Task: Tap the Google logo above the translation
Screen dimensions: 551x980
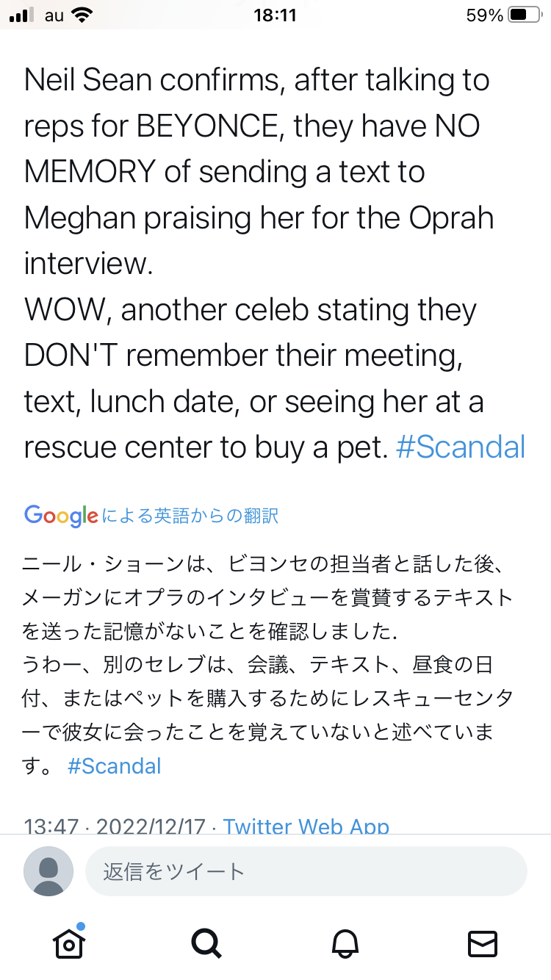Action: 59,515
